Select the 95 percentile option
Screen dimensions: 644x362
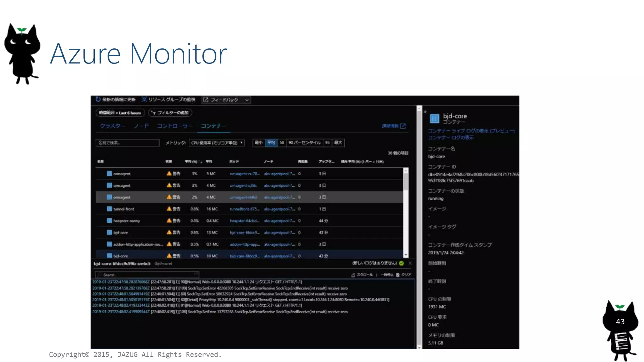[x=327, y=143]
